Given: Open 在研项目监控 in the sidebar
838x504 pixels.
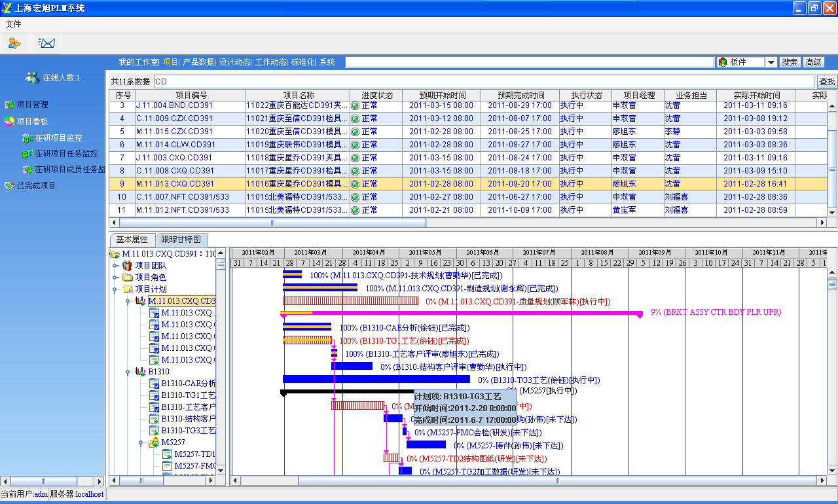Looking at the screenshot, I should (x=58, y=138).
